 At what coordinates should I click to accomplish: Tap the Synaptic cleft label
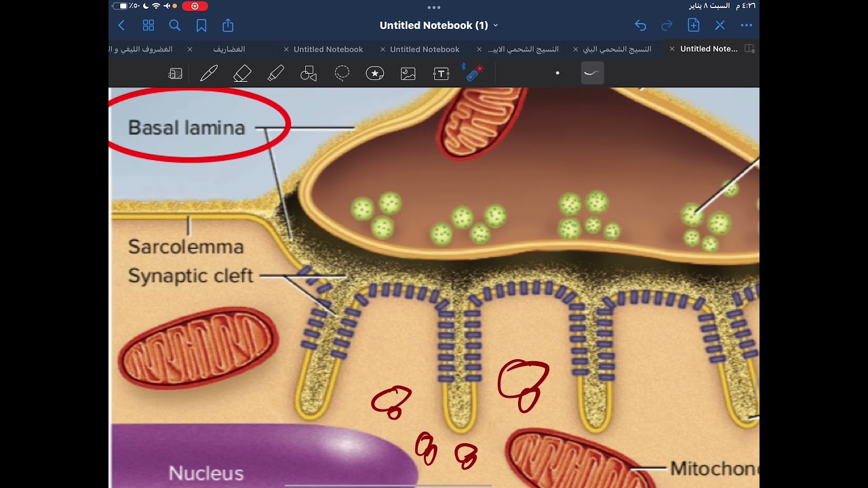coord(191,276)
